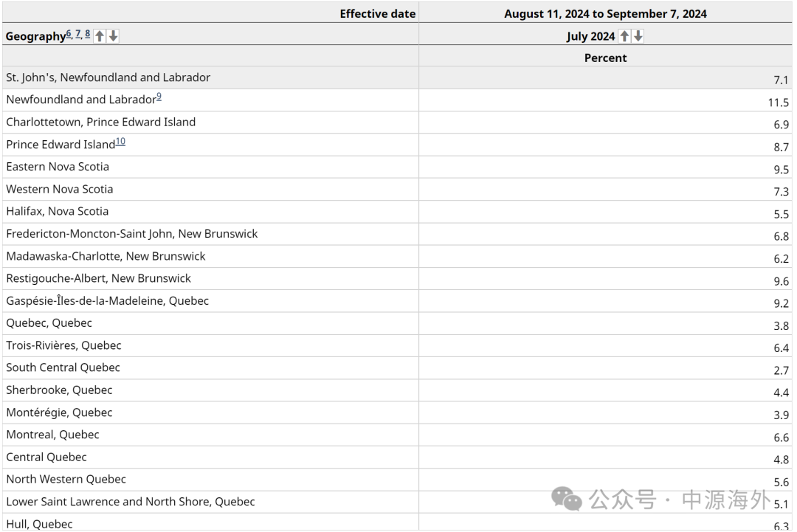Click Hull, Quebec label

[x=39, y=524]
